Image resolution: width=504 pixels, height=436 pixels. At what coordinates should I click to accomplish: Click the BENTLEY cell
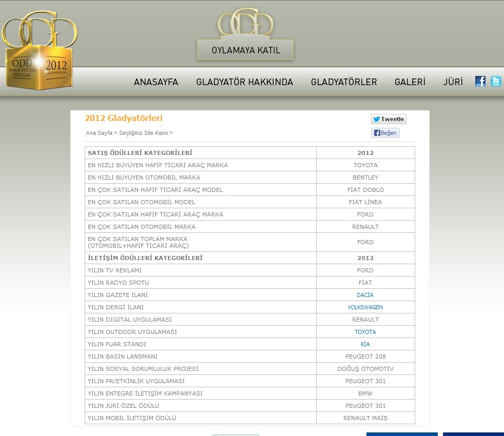click(x=365, y=177)
